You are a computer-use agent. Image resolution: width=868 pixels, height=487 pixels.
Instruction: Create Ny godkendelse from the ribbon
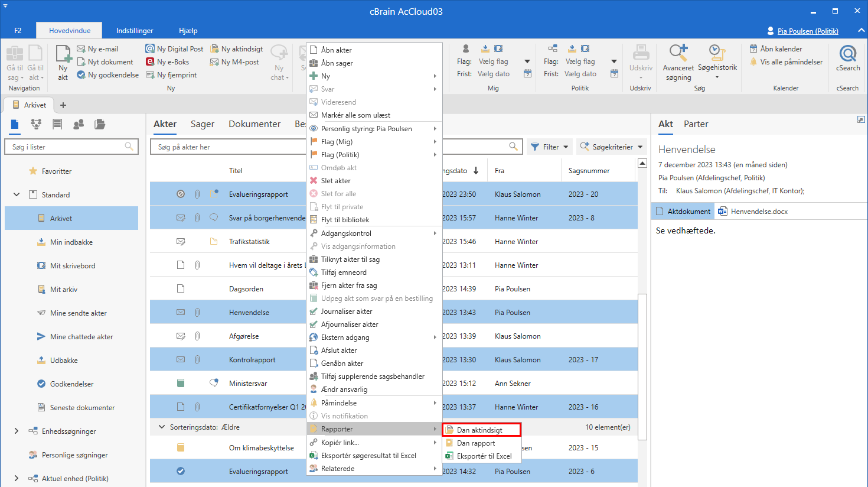coord(108,75)
